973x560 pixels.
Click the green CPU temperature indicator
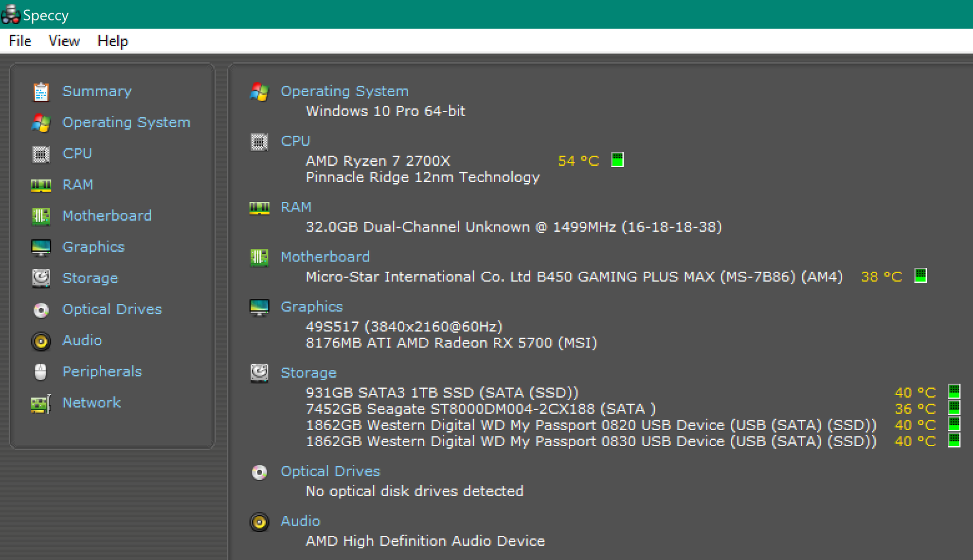[617, 160]
